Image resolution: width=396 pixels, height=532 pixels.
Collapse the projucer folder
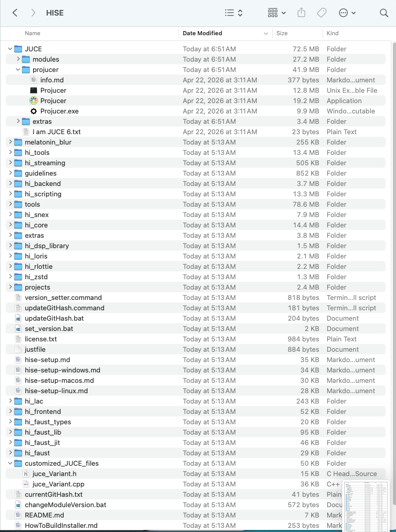(x=18, y=69)
